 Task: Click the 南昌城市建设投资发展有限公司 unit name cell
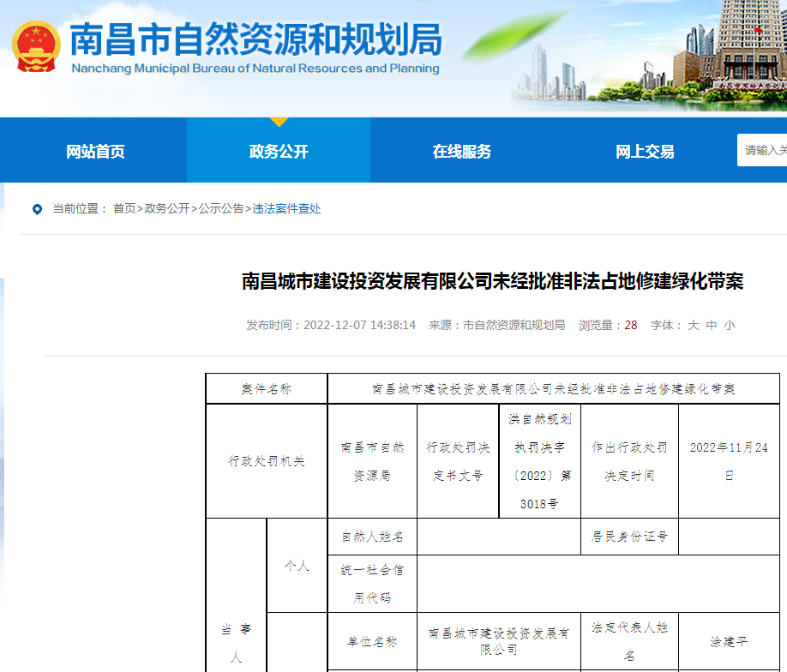(x=499, y=641)
